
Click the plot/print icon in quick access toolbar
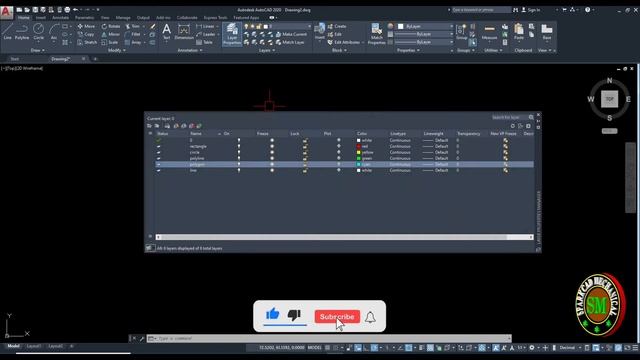(x=67, y=9)
